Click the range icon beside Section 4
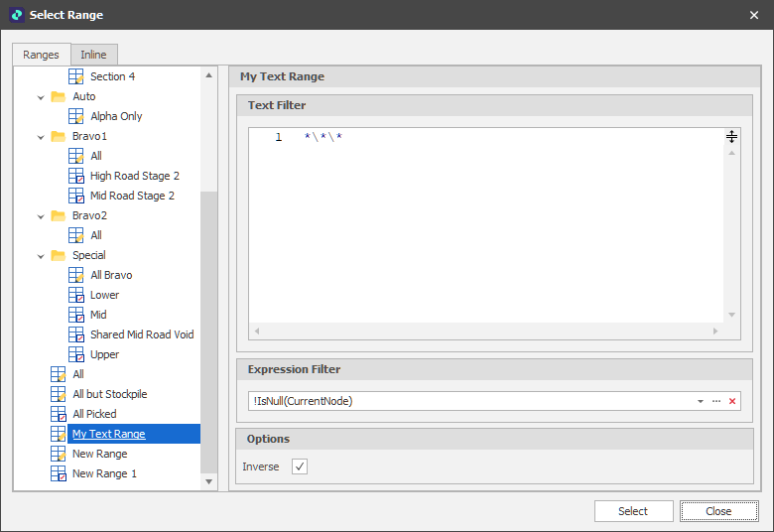Image resolution: width=774 pixels, height=532 pixels. click(76, 76)
